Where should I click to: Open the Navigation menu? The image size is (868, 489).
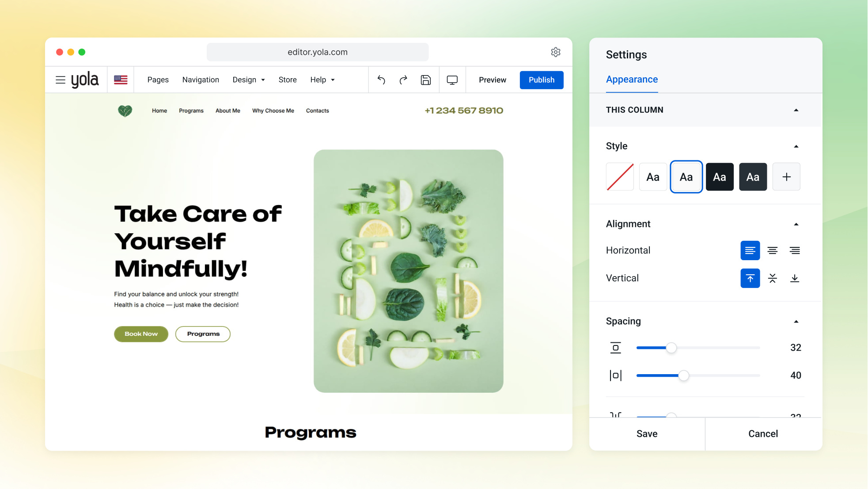click(201, 80)
